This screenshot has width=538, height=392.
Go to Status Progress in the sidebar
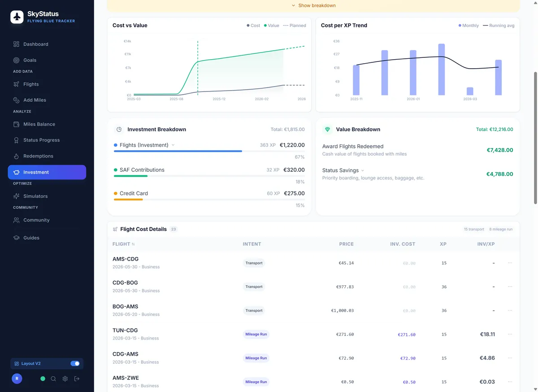41,140
